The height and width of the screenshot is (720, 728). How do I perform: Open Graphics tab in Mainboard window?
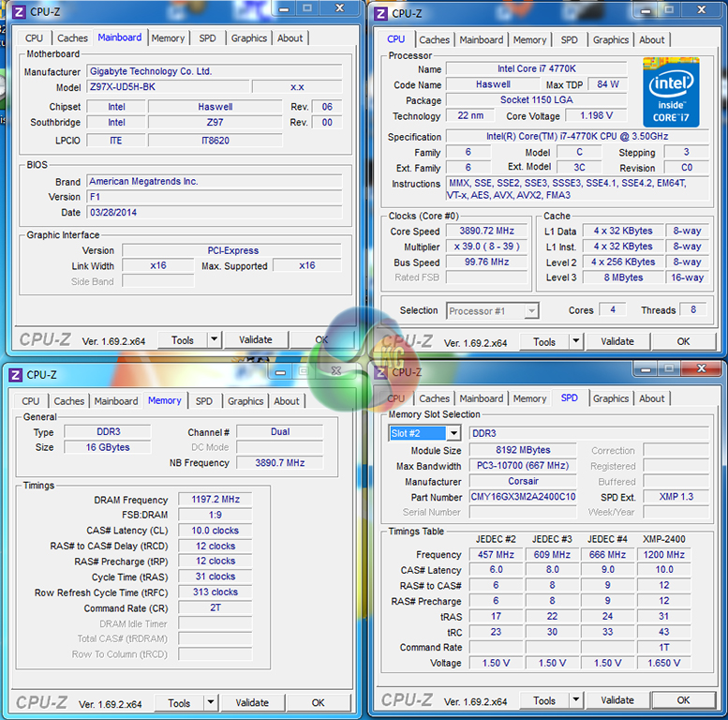(x=249, y=38)
